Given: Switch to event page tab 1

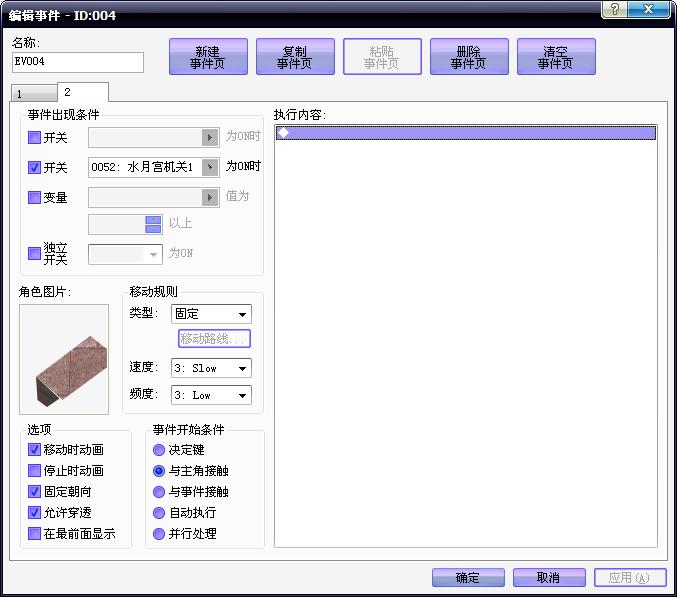Looking at the screenshot, I should point(34,93).
